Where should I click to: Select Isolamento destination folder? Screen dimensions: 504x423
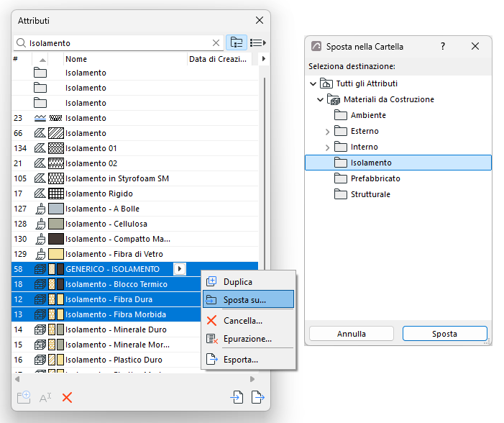tap(398, 163)
